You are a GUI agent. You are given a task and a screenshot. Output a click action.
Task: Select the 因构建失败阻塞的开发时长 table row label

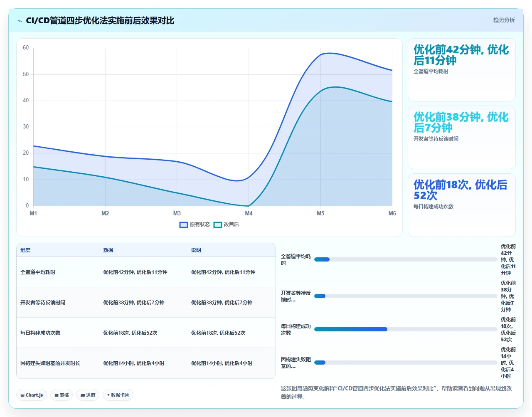click(x=50, y=363)
